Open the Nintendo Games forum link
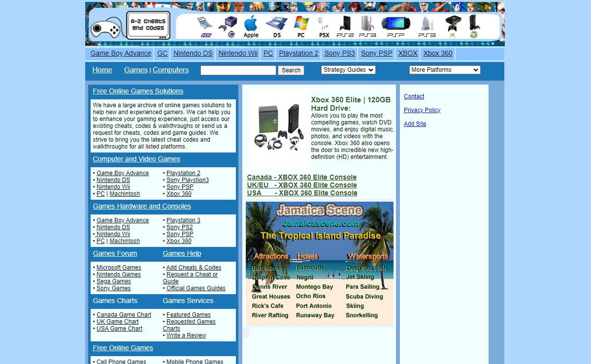 click(x=119, y=274)
